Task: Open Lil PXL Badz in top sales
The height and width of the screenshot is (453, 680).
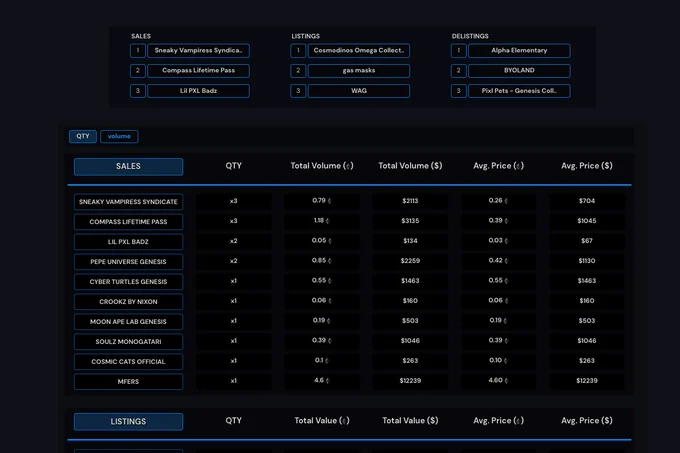Action: click(x=198, y=91)
